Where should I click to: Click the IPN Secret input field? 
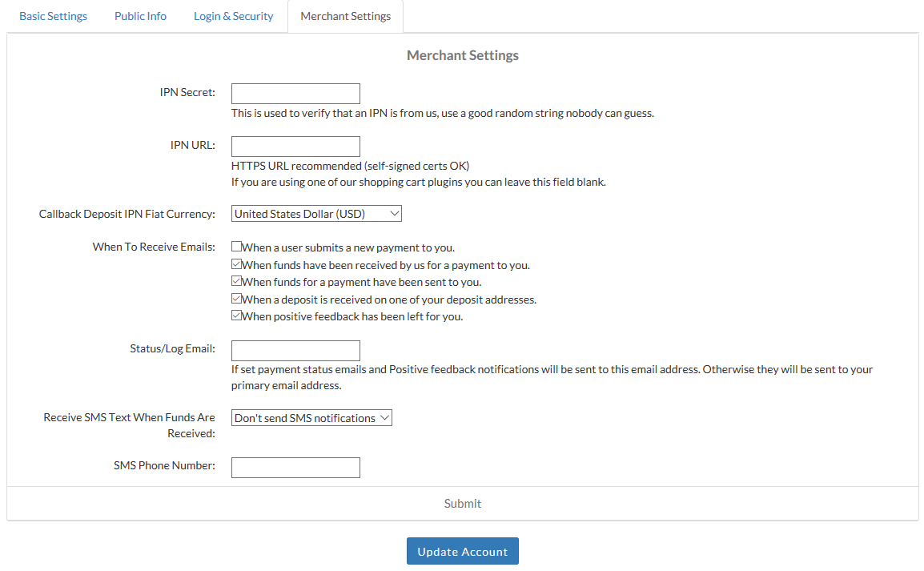(295, 94)
